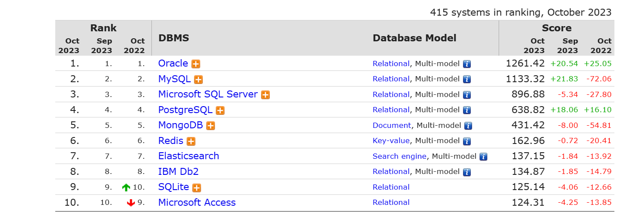Select Redis's score 162.96

click(529, 141)
